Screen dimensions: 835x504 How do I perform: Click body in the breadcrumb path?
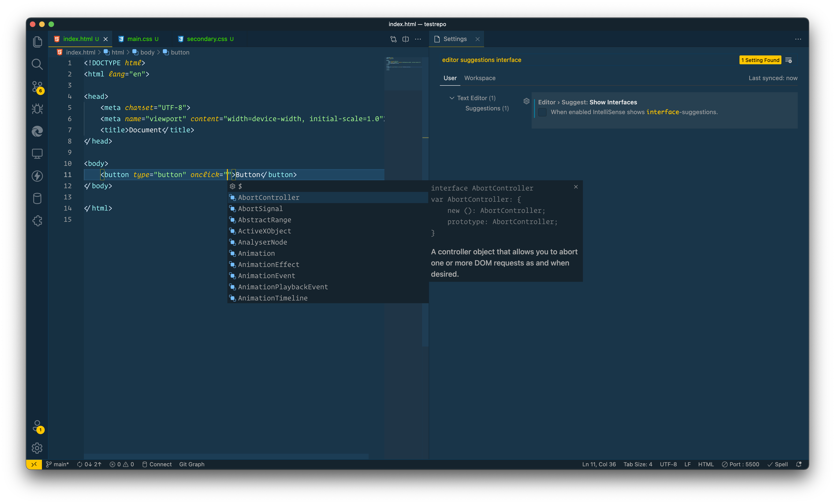click(147, 52)
